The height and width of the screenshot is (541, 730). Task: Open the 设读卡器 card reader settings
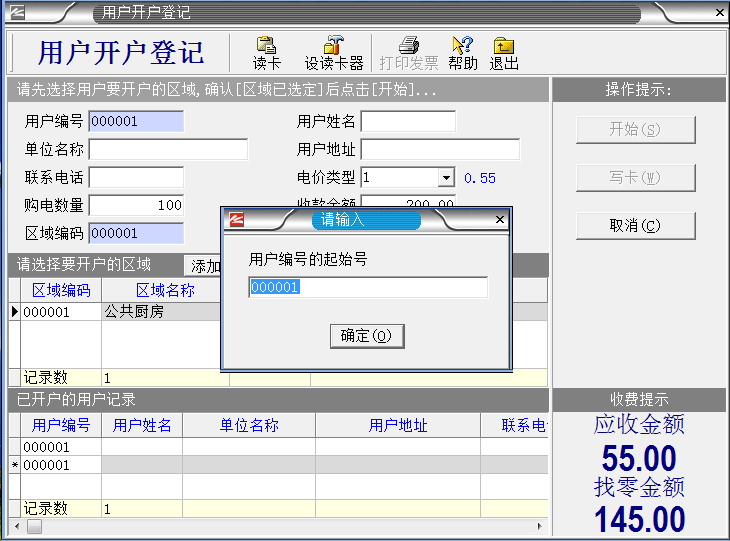tap(333, 53)
